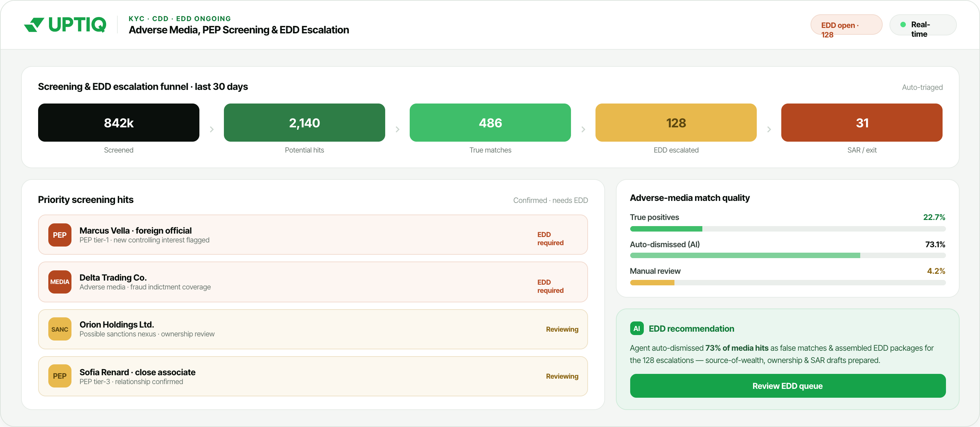Viewport: 980px width, 427px height.
Task: Click the EDD escalated label
Action: click(676, 150)
